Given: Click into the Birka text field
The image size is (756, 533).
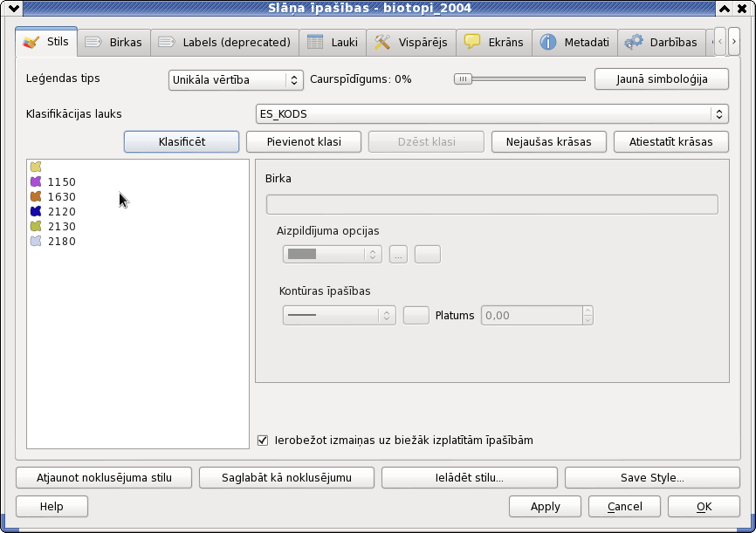Looking at the screenshot, I should click(491, 204).
